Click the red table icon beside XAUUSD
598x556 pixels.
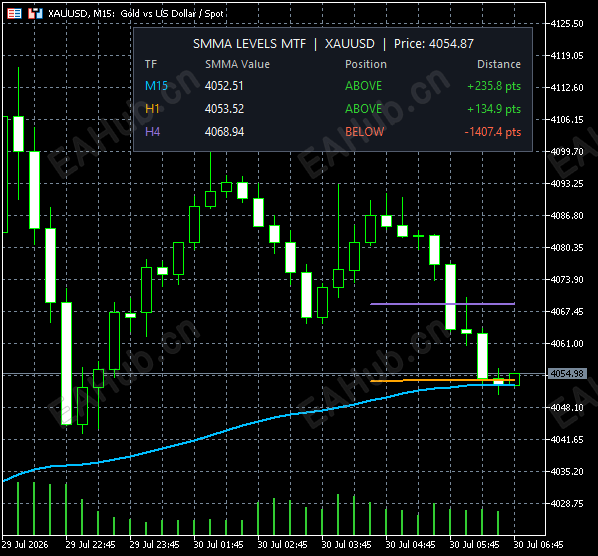pos(14,14)
